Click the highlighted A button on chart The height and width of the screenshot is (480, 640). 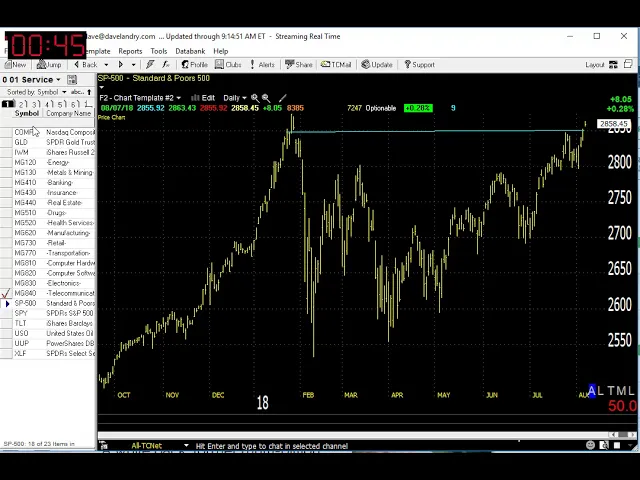(592, 391)
